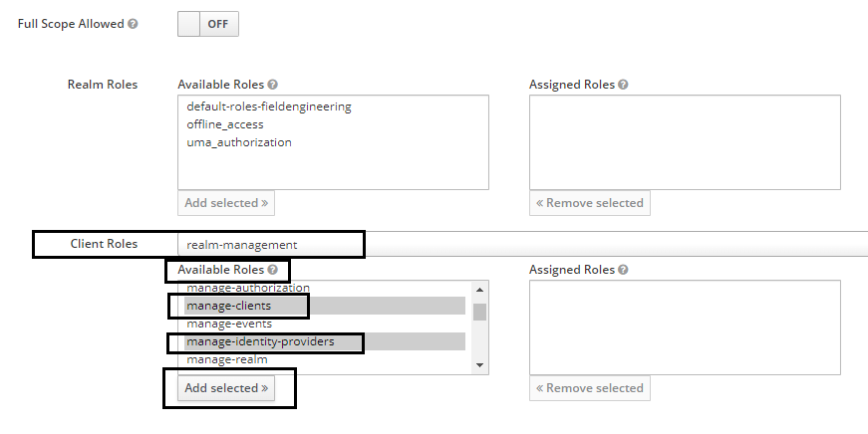The image size is (868, 434).
Task: Click help icon next to Realm Assigned Roles
Action: click(624, 85)
